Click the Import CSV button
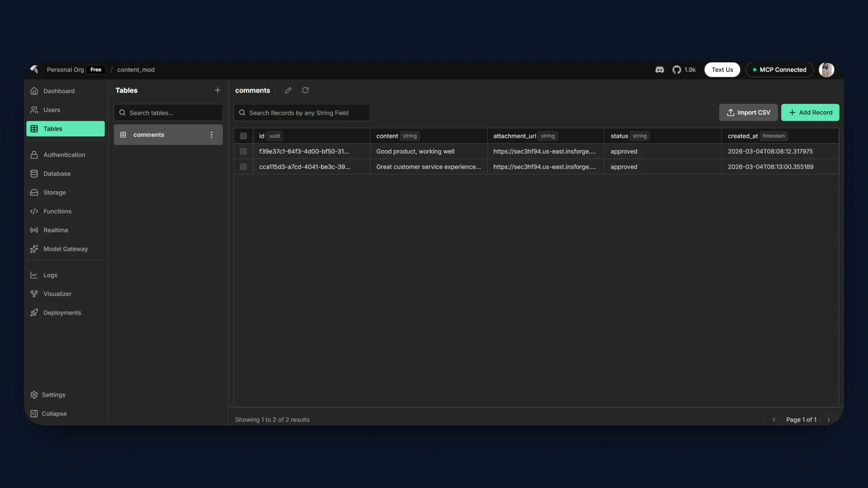The image size is (868, 488). [748, 112]
